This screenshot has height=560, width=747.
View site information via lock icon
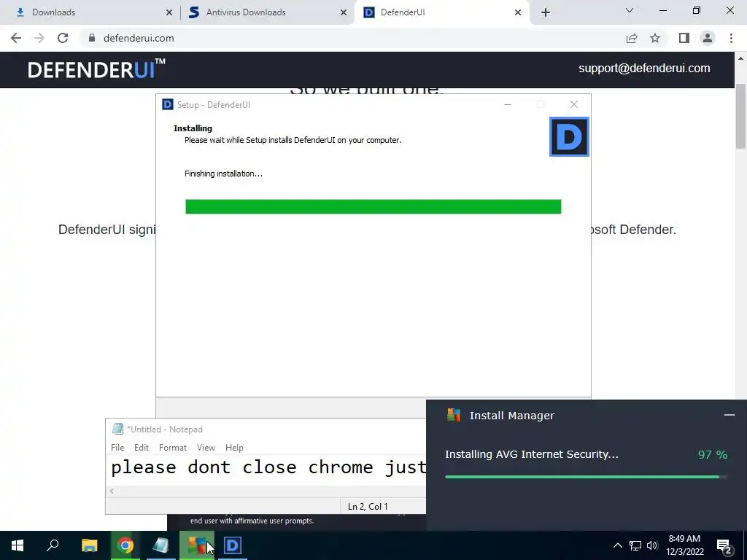92,38
